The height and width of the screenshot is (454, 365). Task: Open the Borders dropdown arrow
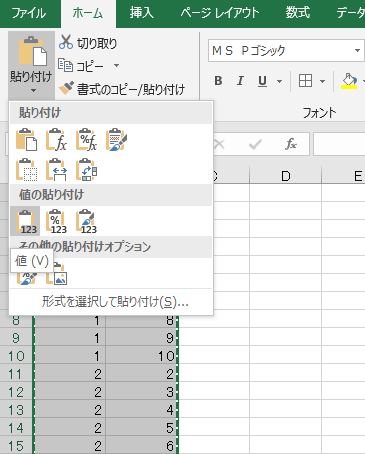coord(322,81)
